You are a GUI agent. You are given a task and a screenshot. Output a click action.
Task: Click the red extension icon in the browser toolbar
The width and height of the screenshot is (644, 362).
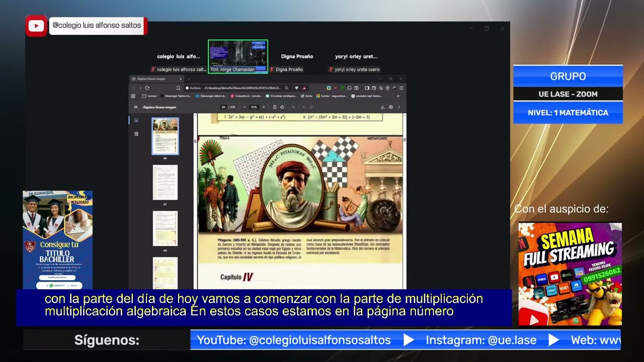point(336,88)
